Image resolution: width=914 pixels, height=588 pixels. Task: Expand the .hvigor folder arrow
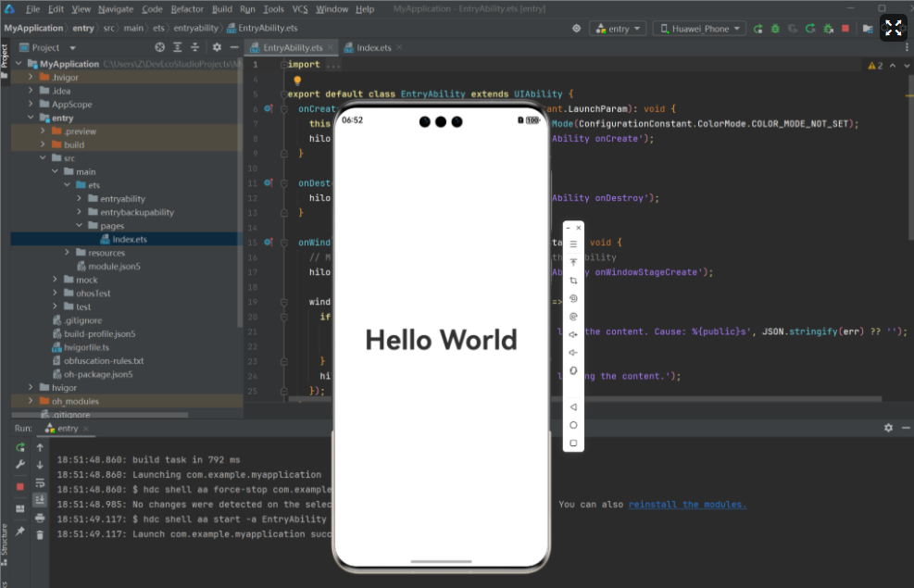pos(31,77)
